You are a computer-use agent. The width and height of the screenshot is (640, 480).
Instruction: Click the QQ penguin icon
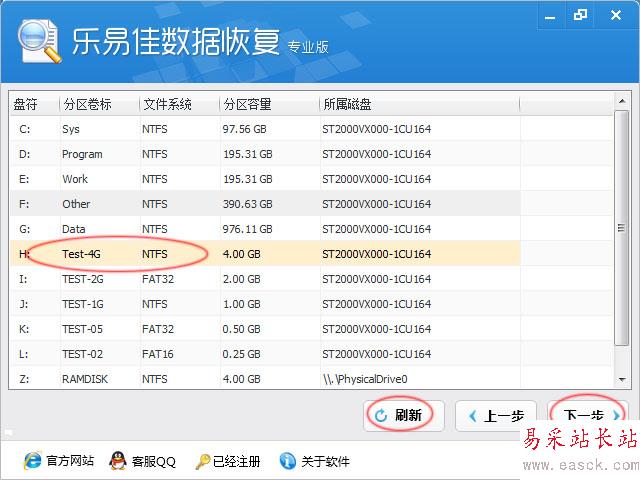coord(118,461)
